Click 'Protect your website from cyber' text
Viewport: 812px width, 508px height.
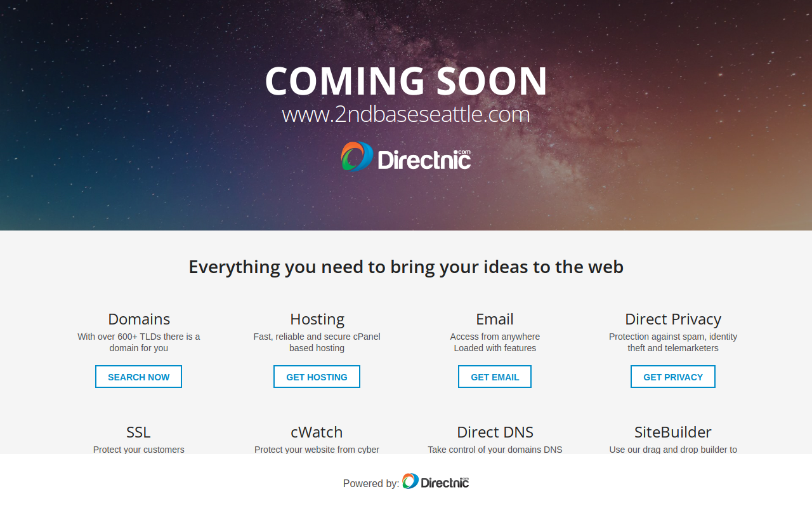pyautogui.click(x=317, y=450)
